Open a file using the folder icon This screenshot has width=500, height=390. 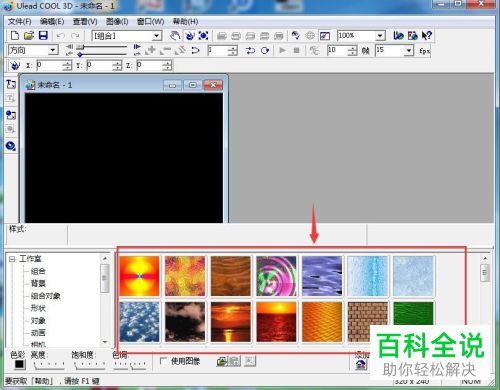pyautogui.click(x=29, y=35)
